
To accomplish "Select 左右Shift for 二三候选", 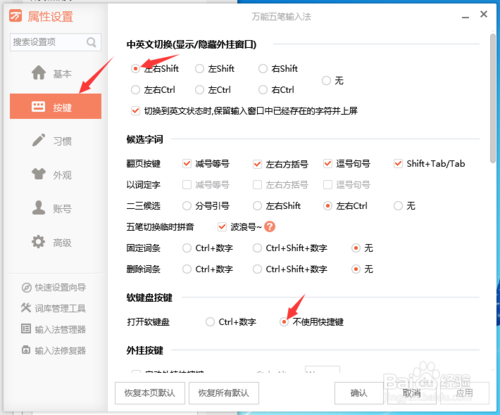I will tap(257, 206).
